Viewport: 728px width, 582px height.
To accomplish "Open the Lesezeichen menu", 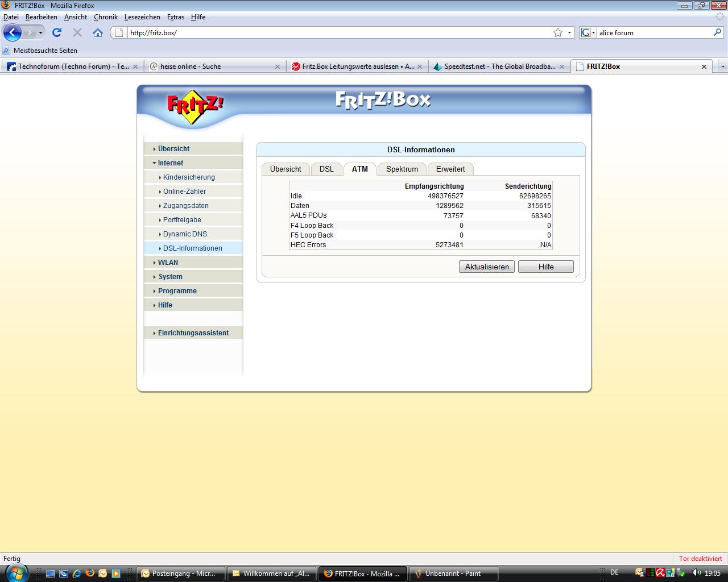I will (x=142, y=17).
